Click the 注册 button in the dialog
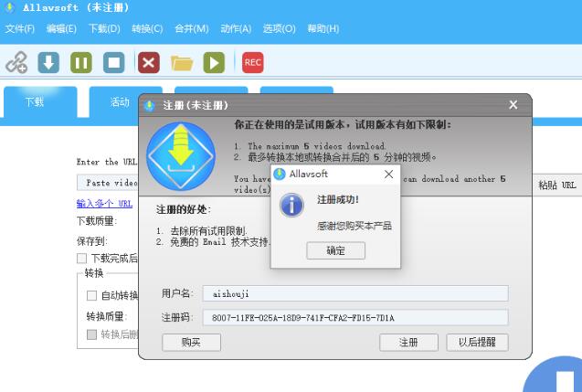 (408, 342)
